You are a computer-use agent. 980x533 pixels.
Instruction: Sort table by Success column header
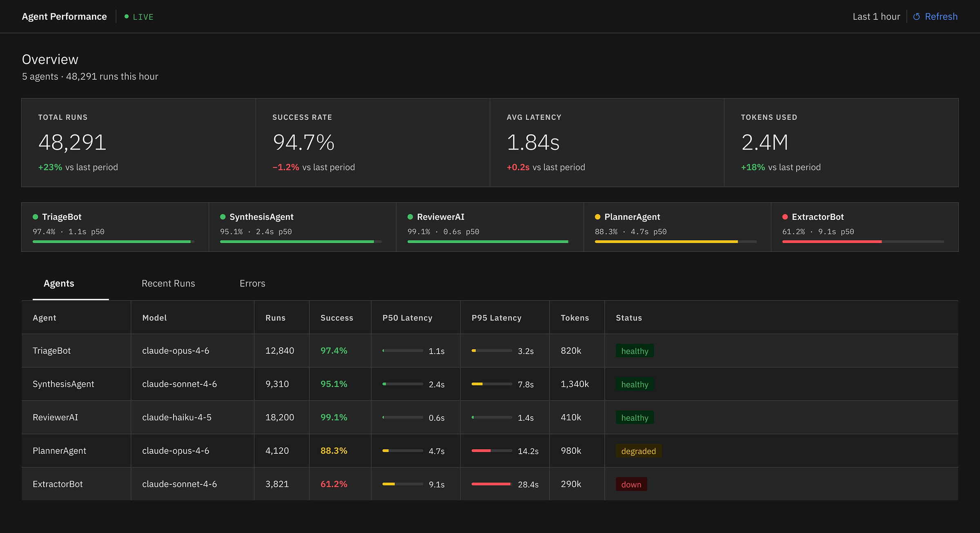337,318
